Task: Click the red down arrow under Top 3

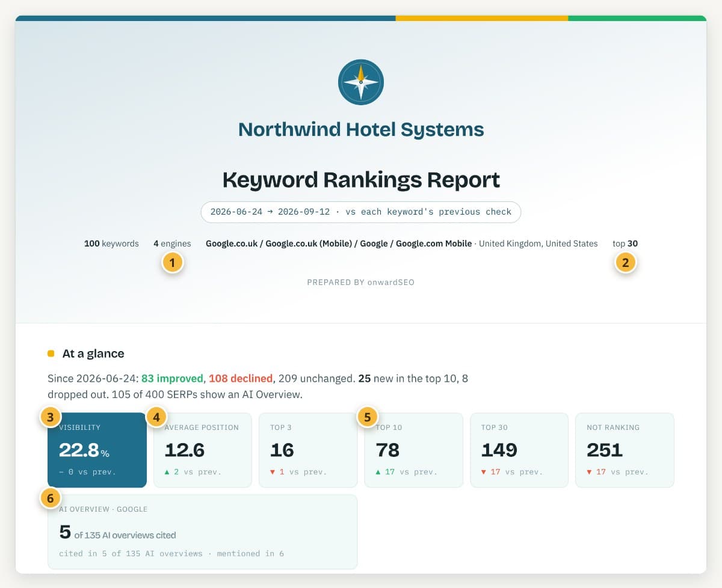Action: click(273, 472)
